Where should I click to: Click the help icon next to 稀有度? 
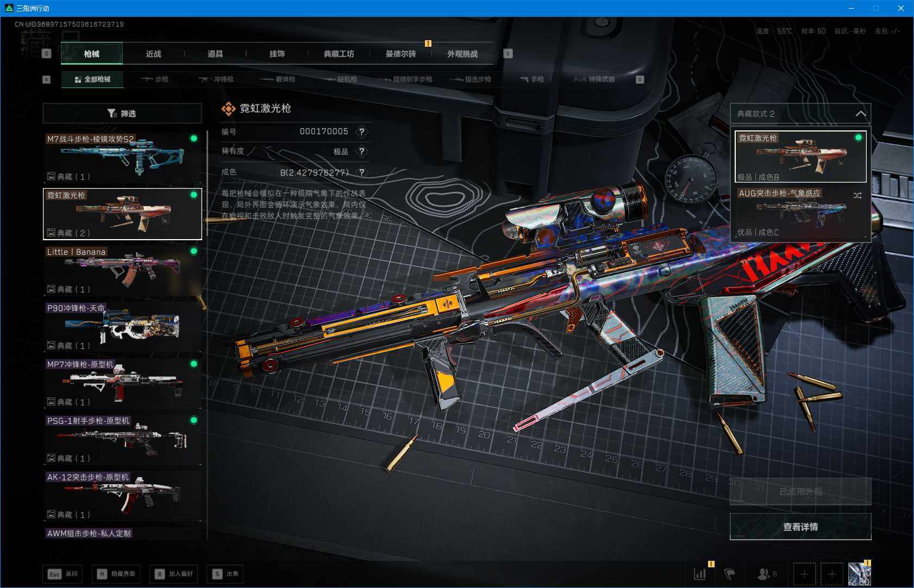pyautogui.click(x=361, y=152)
